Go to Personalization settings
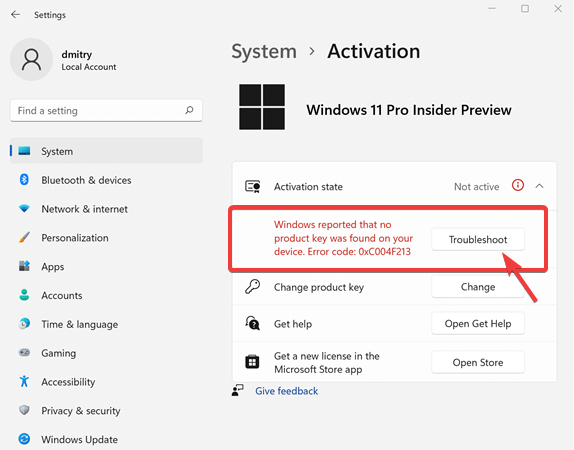This screenshot has width=574, height=450. coord(106,238)
